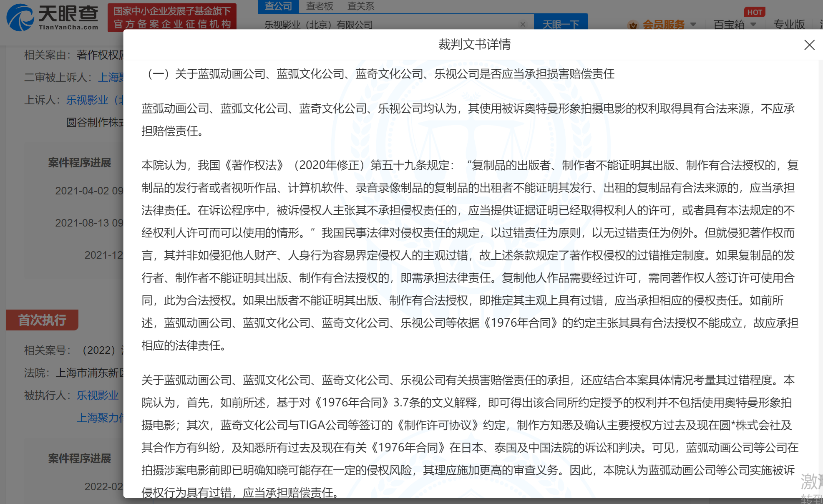The height and width of the screenshot is (504, 823).
Task: Click the HOT badge above 百宝箱
Action: [x=754, y=12]
